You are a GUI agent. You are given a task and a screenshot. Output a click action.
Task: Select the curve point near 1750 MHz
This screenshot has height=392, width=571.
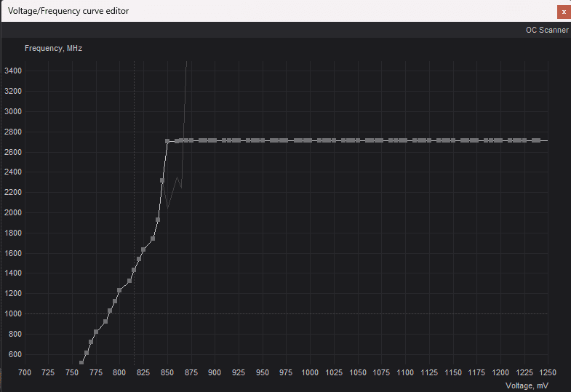point(153,239)
